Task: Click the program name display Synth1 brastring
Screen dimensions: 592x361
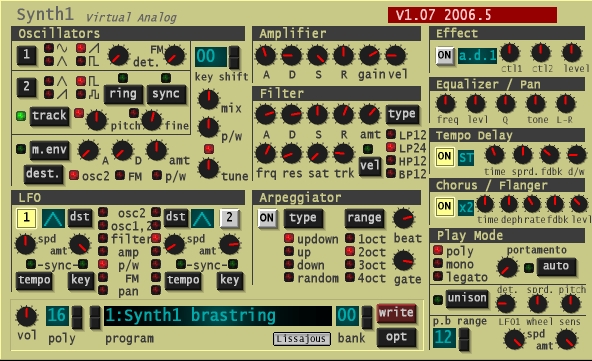Action: tap(217, 316)
